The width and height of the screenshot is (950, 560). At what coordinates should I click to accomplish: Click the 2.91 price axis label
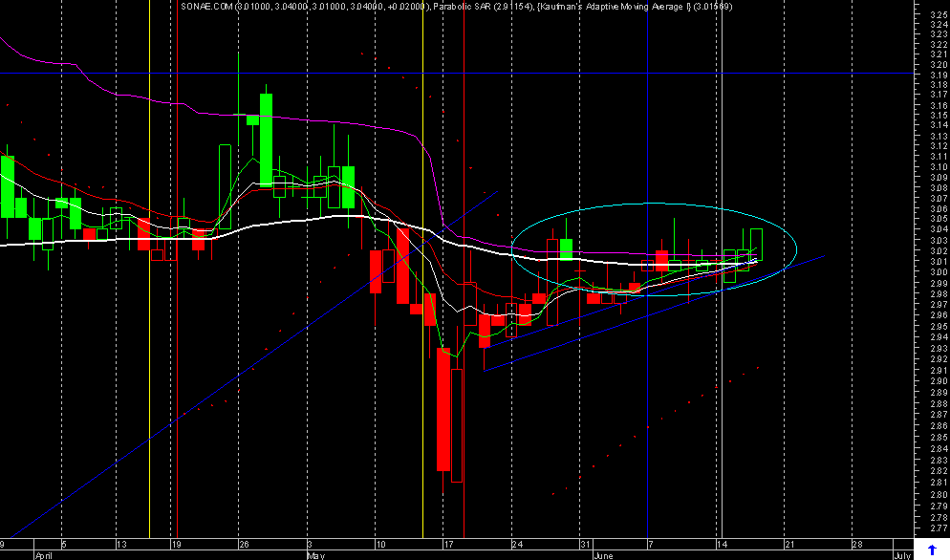pos(939,370)
